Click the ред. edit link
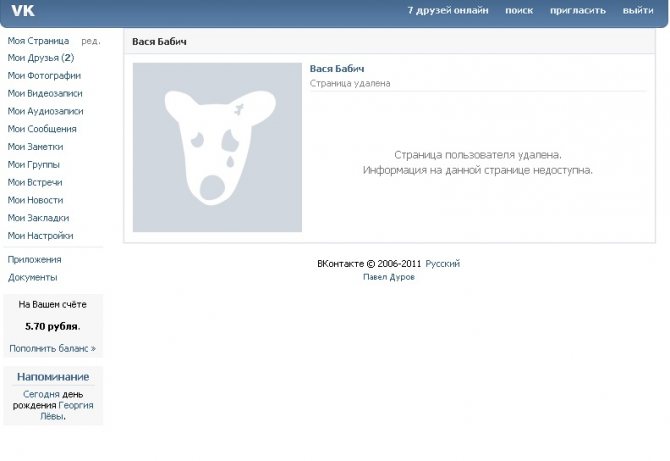670x461 pixels. (91, 41)
